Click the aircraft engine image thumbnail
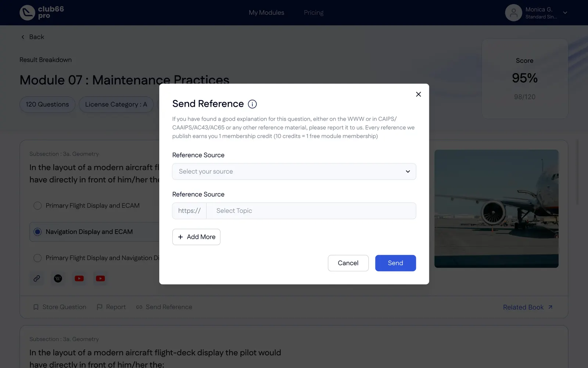This screenshot has width=588, height=368. click(x=496, y=209)
